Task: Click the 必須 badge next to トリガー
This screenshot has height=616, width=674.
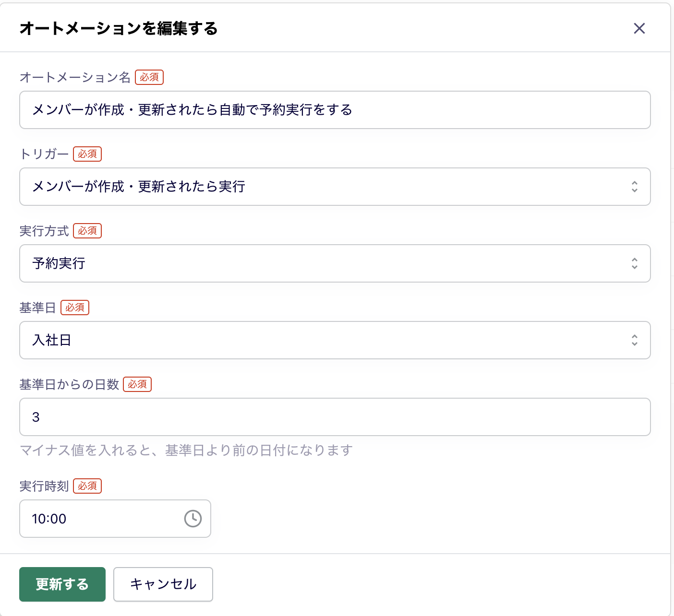Action: click(x=87, y=154)
